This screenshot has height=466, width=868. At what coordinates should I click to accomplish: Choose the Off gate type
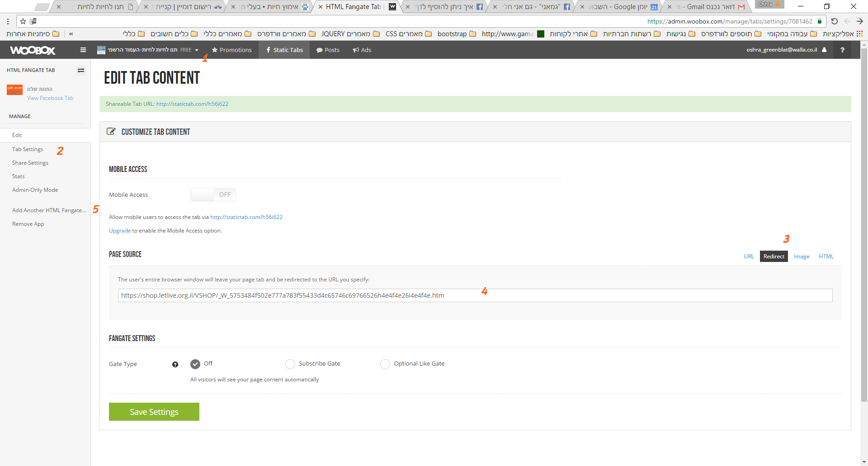click(x=195, y=364)
